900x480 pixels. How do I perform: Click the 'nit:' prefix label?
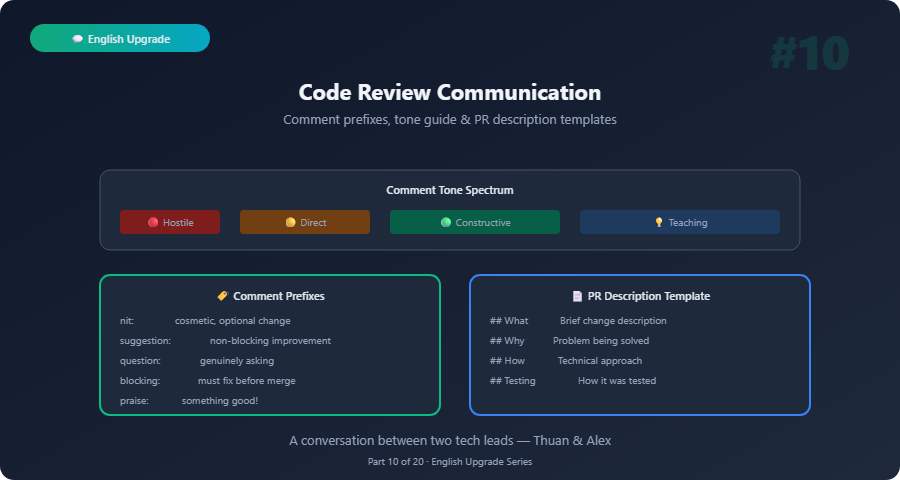[127, 321]
